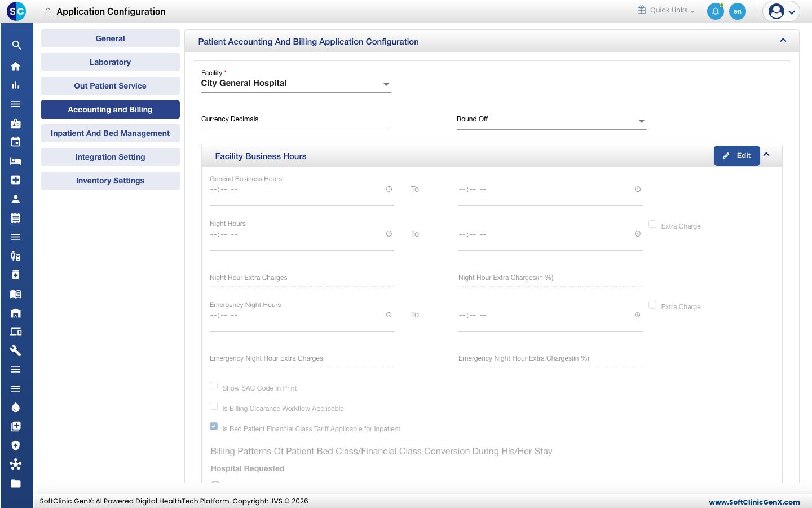Go to the Home icon in sidebar
The height and width of the screenshot is (508, 812).
pos(16,66)
